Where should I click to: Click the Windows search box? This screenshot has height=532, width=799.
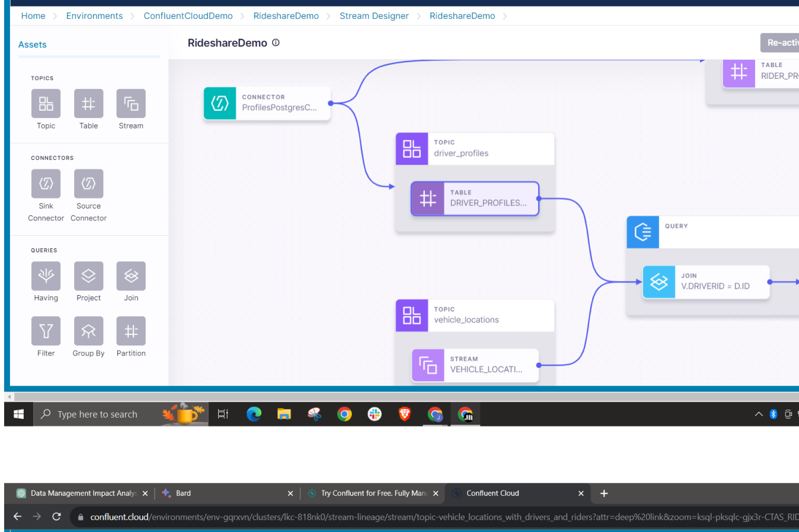coord(120,414)
